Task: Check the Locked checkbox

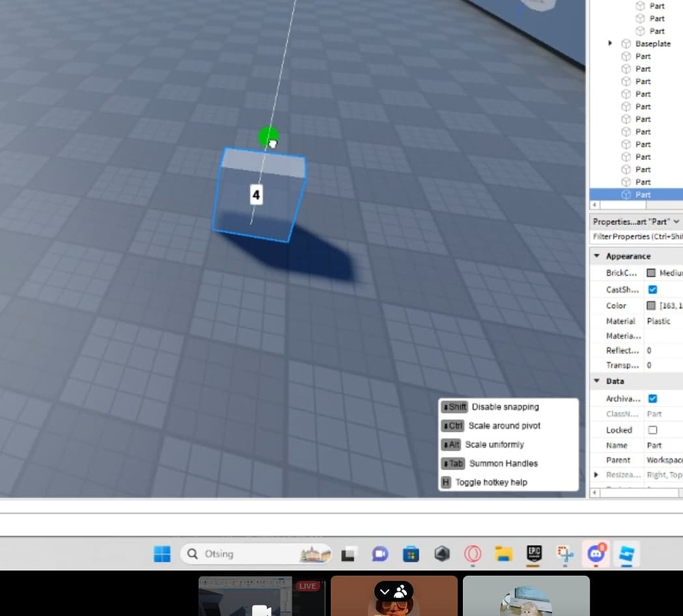Action: [x=652, y=429]
